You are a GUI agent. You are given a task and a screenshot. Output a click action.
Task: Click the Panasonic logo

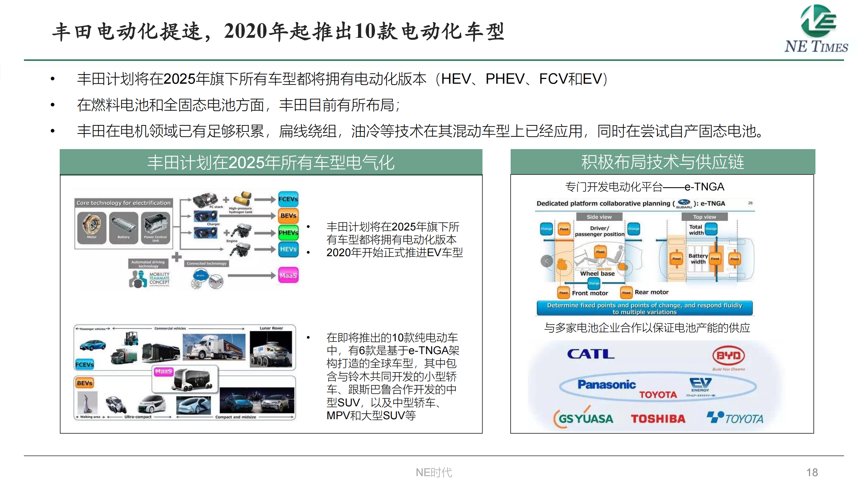606,385
